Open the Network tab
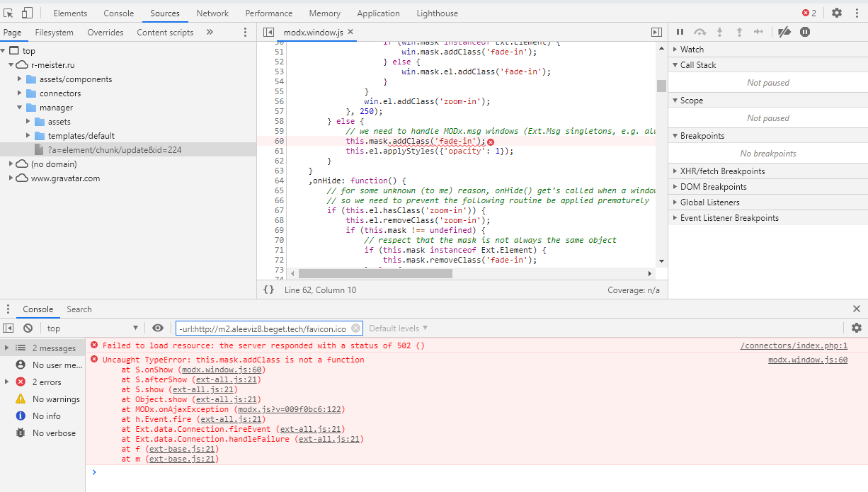 pos(212,13)
